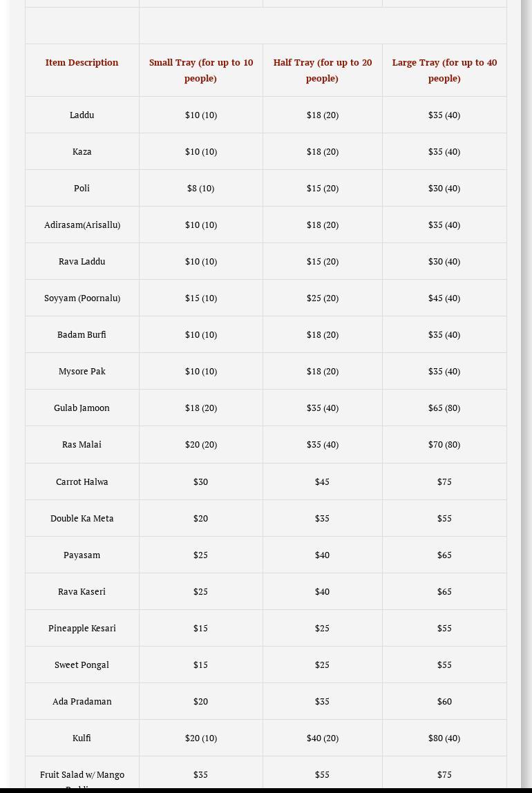The height and width of the screenshot is (793, 532).
Task: Click Carrot Halwa small tray price $30
Action: (200, 481)
